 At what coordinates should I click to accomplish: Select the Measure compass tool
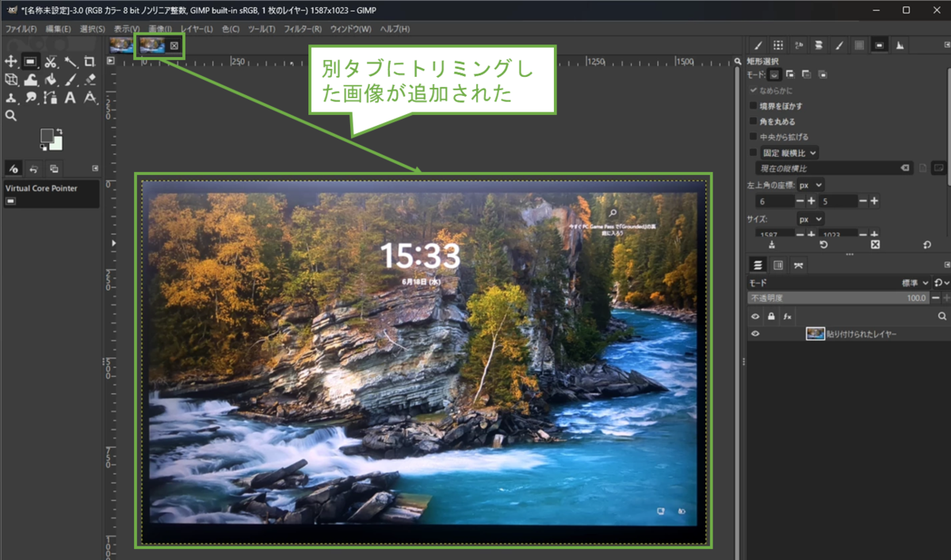90,98
